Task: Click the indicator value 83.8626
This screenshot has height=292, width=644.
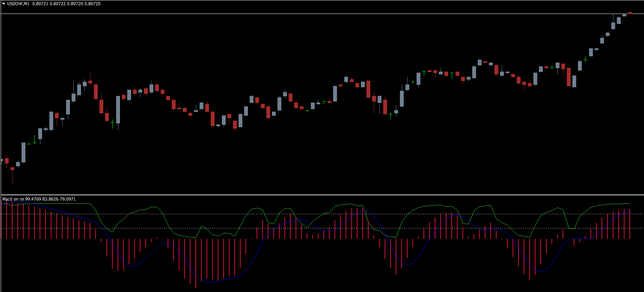Action: point(50,199)
